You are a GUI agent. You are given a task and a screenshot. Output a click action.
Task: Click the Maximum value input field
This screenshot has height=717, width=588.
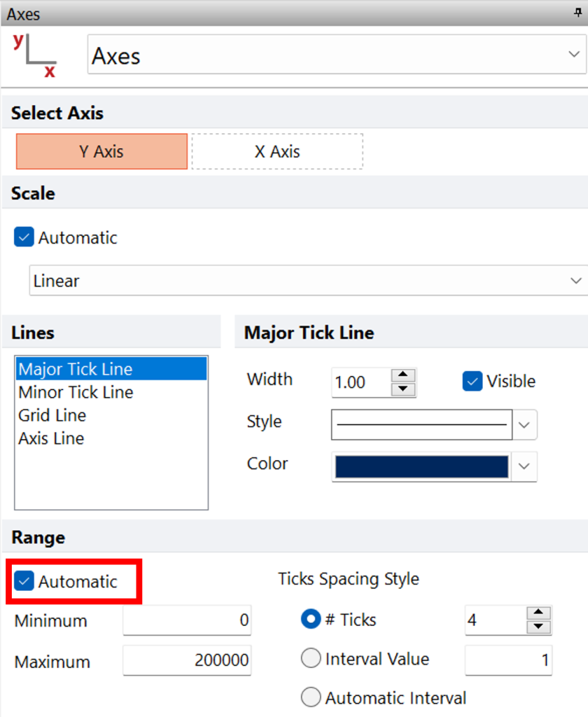click(187, 660)
